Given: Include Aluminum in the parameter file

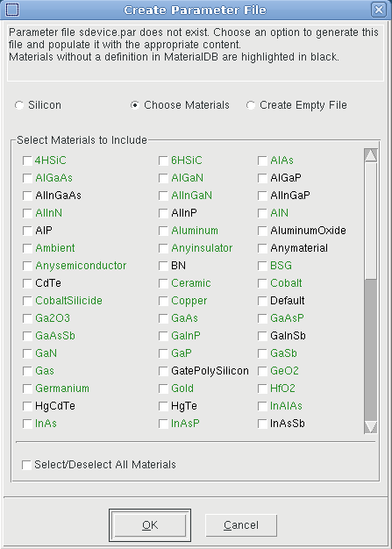Looking at the screenshot, I should (x=163, y=231).
